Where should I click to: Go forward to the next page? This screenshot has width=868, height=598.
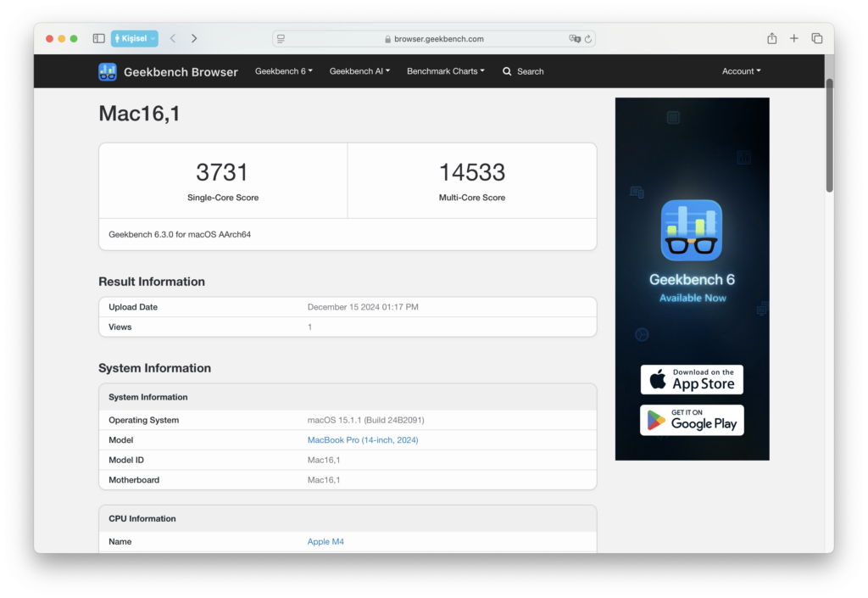pyautogui.click(x=194, y=39)
